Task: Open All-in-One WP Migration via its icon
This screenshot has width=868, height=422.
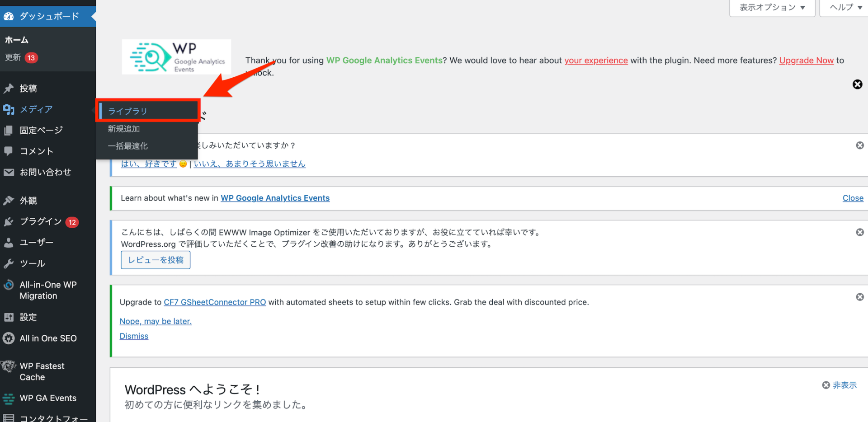Action: [x=9, y=285]
